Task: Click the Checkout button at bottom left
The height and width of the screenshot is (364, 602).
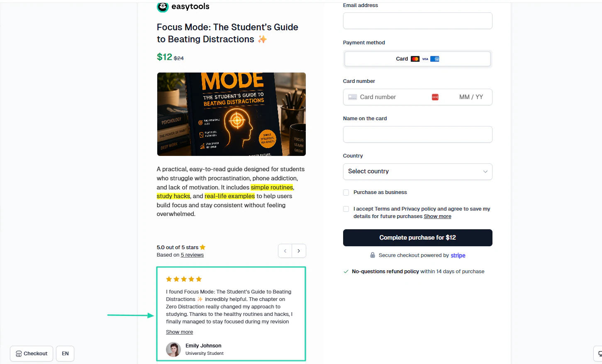Action: click(x=32, y=354)
